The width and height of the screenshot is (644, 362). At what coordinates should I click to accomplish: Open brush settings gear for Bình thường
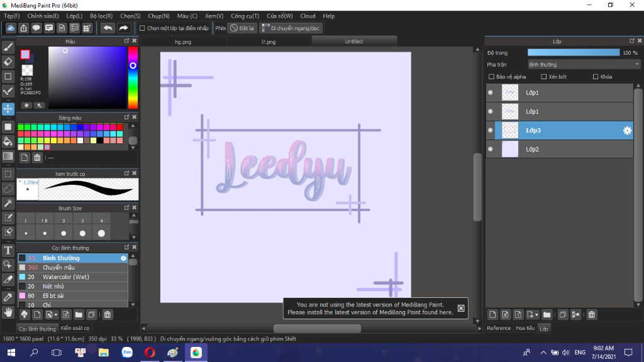click(123, 258)
